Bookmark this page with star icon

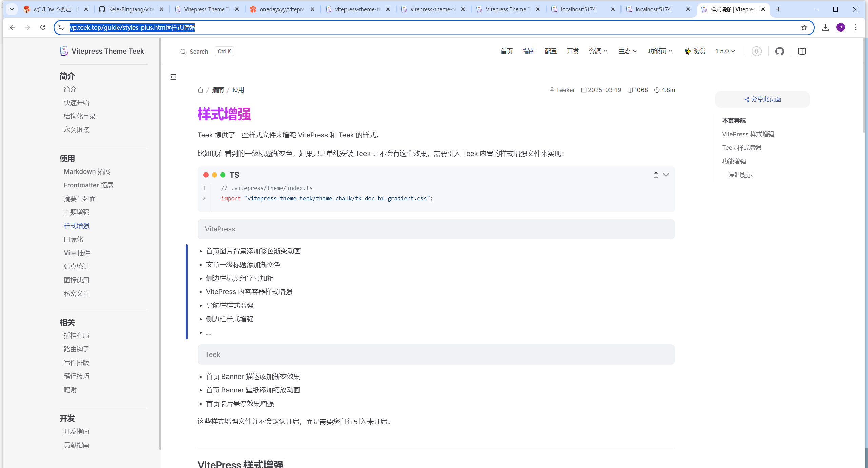coord(804,27)
